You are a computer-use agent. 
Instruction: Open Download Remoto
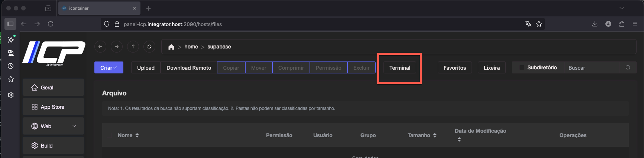(189, 67)
